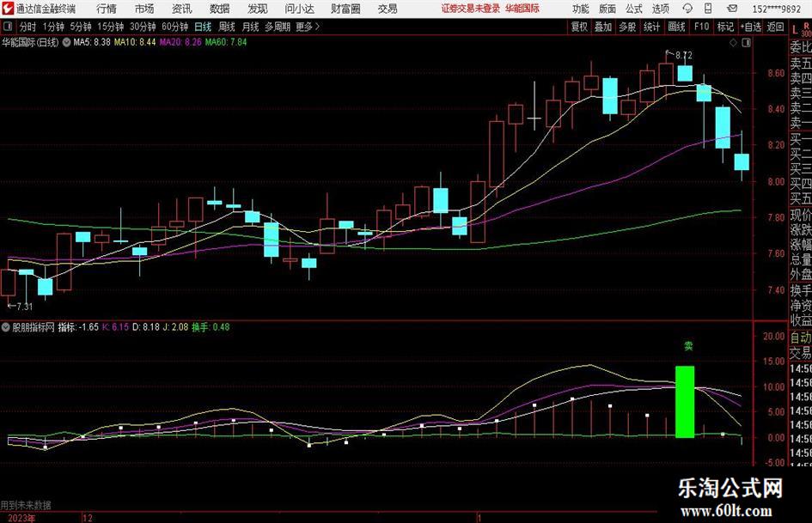Viewport: 812px width, 523px height.
Task: Click the L indicator icon on right panel
Action: (795, 30)
